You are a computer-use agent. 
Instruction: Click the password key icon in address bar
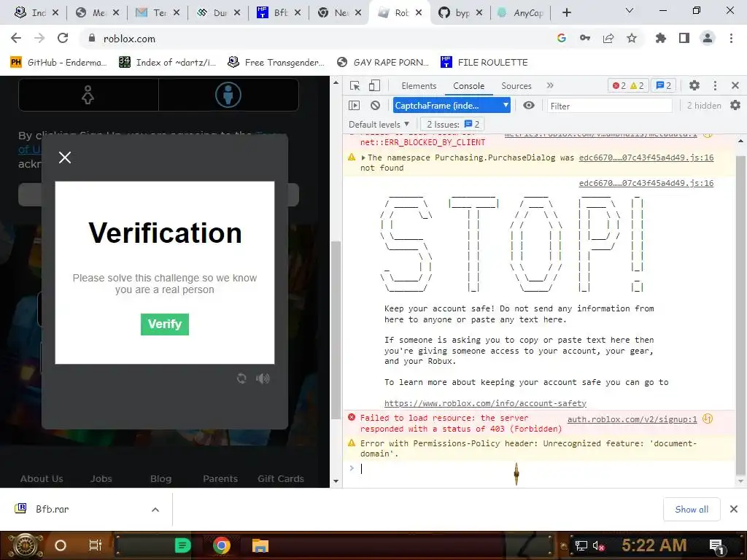point(585,38)
